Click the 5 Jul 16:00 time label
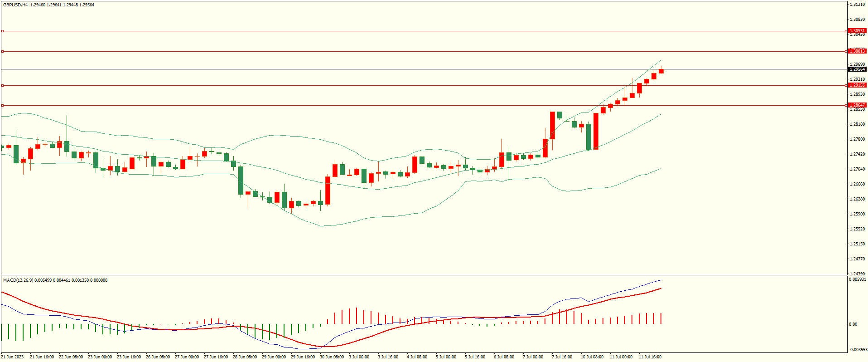 tap(475, 357)
